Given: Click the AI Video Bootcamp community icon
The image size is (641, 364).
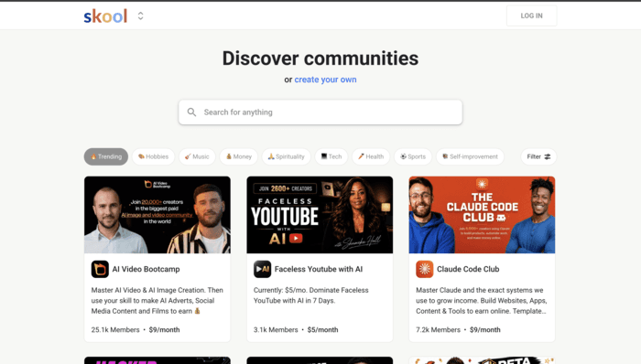Looking at the screenshot, I should (x=100, y=269).
